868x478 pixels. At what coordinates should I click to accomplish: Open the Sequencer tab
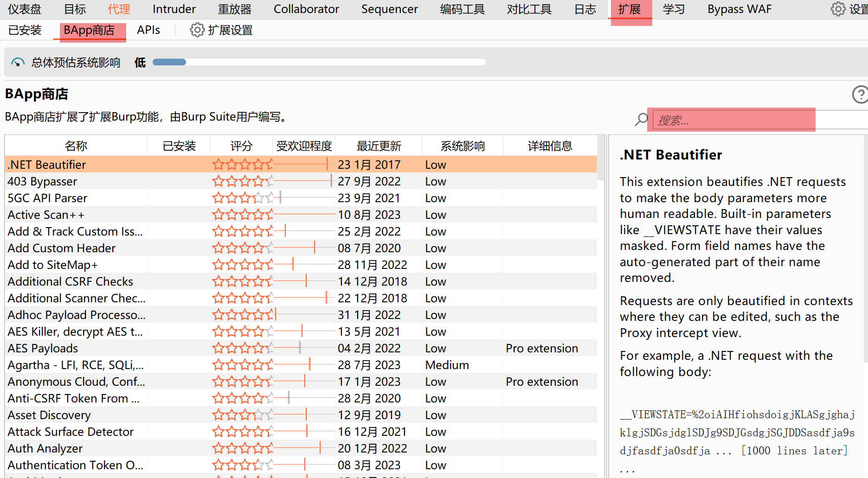coord(390,9)
